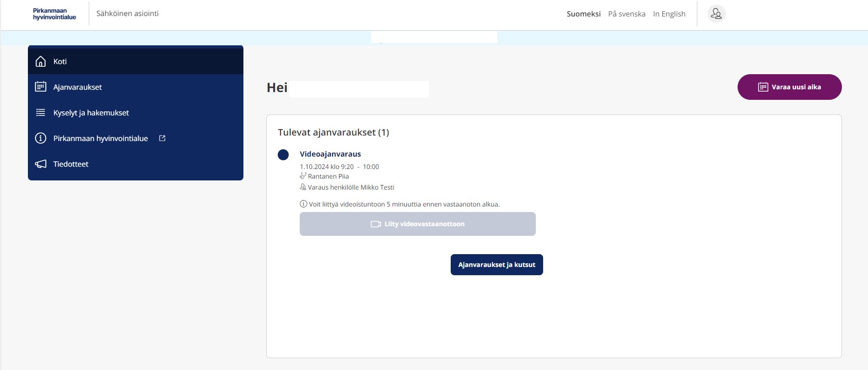The height and width of the screenshot is (370, 868).
Task: Click the Pirkanmaan hyvinvointialue logo
Action: [54, 14]
